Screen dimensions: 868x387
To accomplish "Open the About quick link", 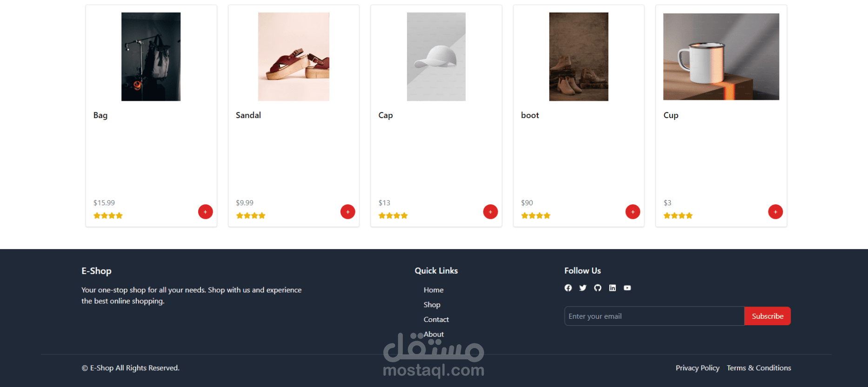I will point(434,335).
